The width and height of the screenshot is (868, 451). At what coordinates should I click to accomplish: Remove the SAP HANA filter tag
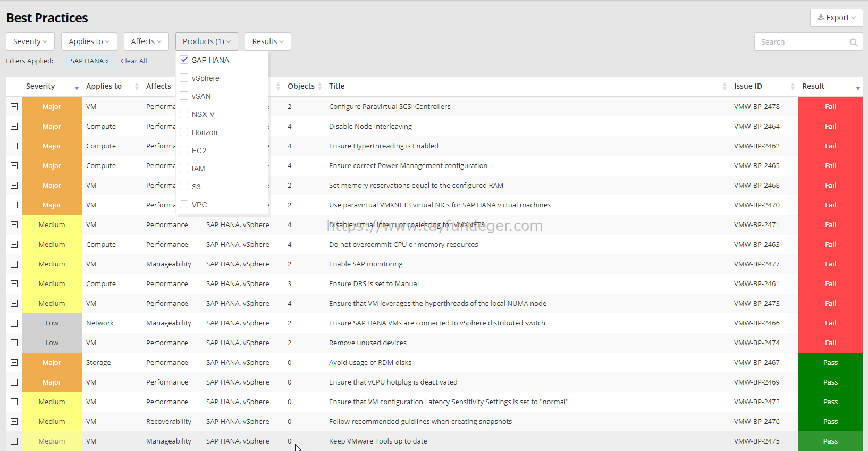tap(107, 61)
